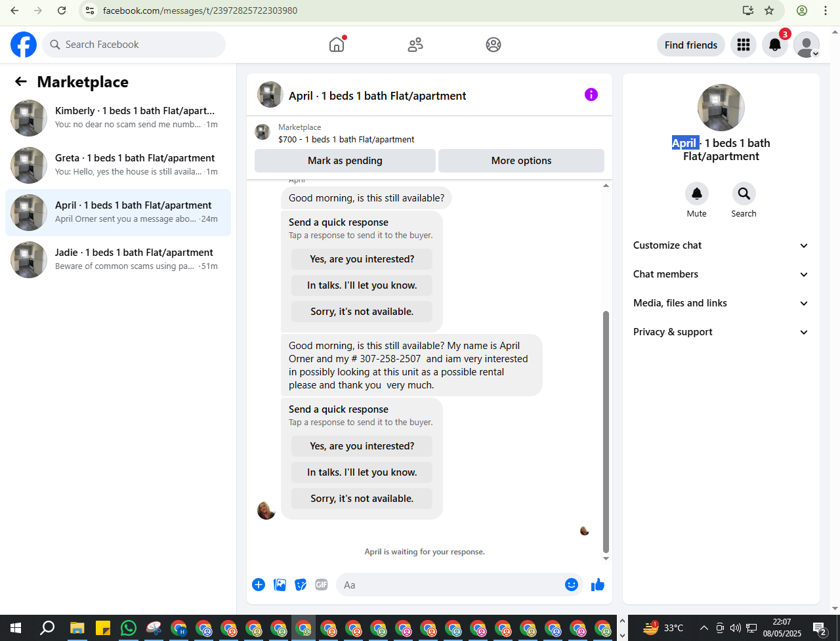Send lower 'Sorry, it's not available.' reply
This screenshot has width=840, height=641.
point(362,499)
